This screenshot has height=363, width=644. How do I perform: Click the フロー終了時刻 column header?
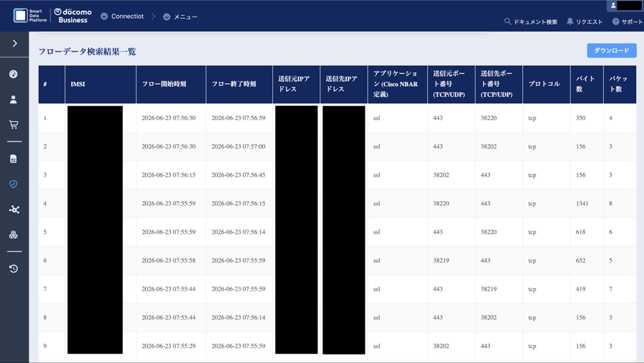239,84
